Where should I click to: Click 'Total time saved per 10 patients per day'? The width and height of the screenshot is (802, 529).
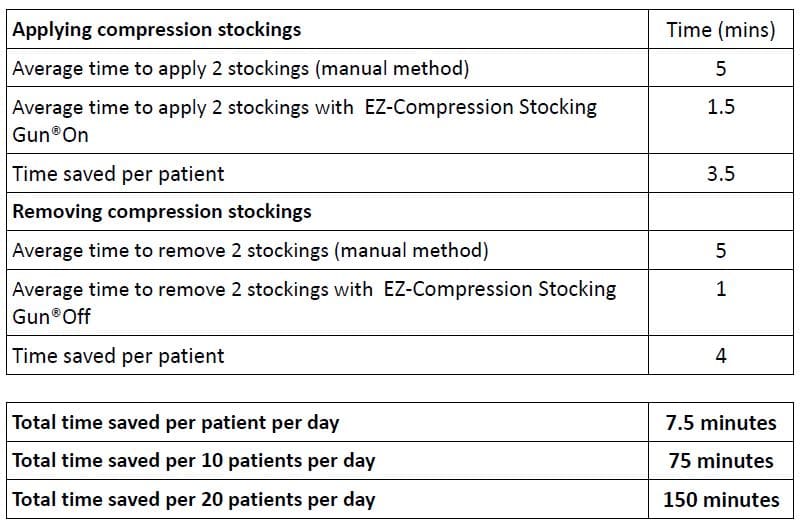(x=194, y=461)
